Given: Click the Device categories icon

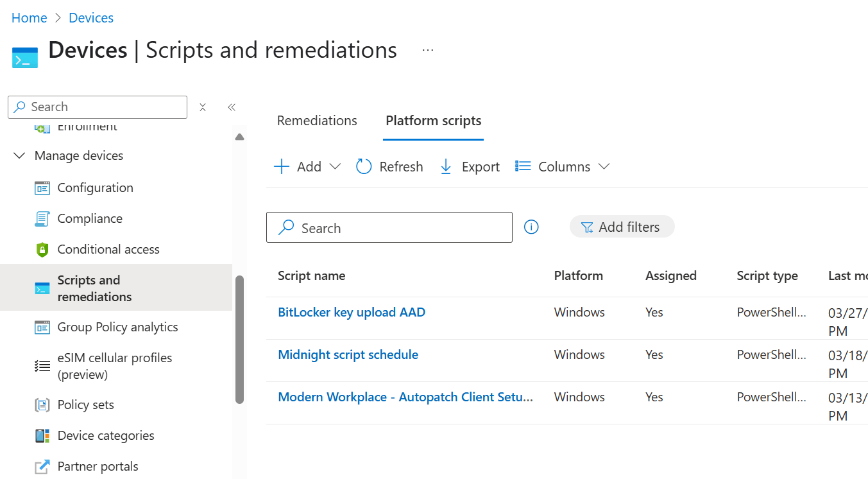Looking at the screenshot, I should 42,436.
